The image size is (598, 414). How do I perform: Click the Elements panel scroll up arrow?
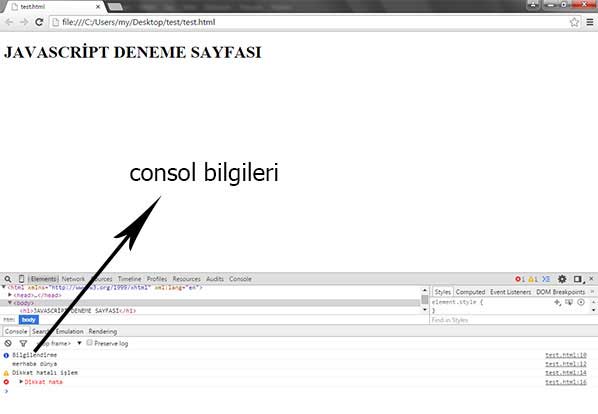pyautogui.click(x=424, y=290)
